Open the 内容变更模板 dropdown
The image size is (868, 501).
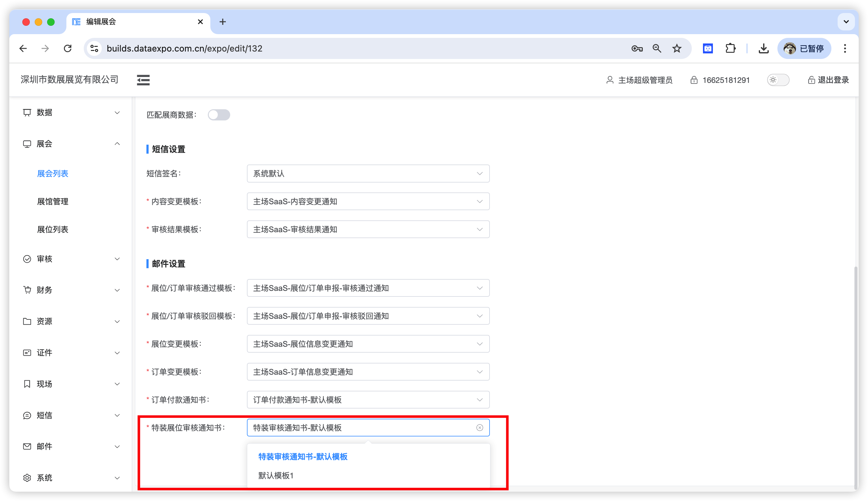[368, 201]
